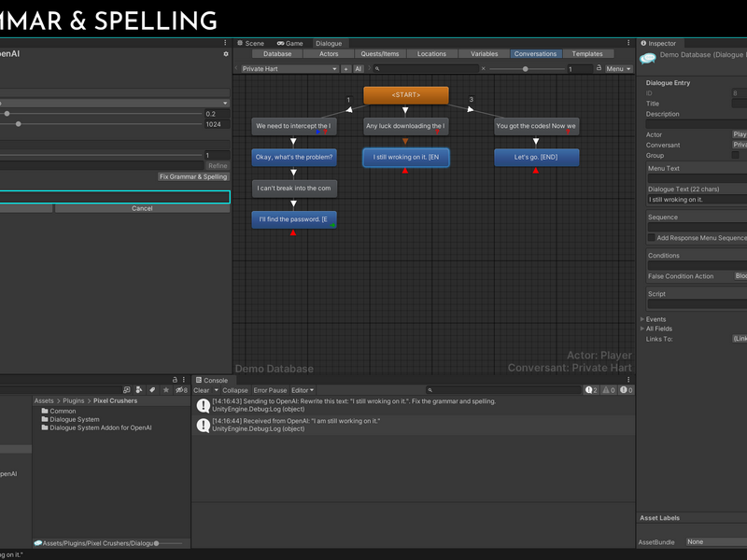Click the Inspector info icon in its tab
The width and height of the screenshot is (747, 560).
[x=643, y=43]
